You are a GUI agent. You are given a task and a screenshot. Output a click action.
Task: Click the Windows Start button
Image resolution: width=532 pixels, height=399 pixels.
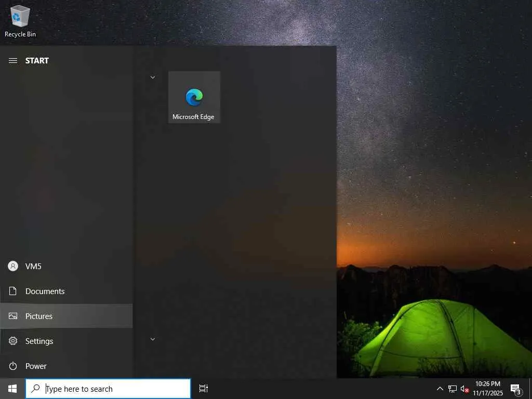(12, 389)
